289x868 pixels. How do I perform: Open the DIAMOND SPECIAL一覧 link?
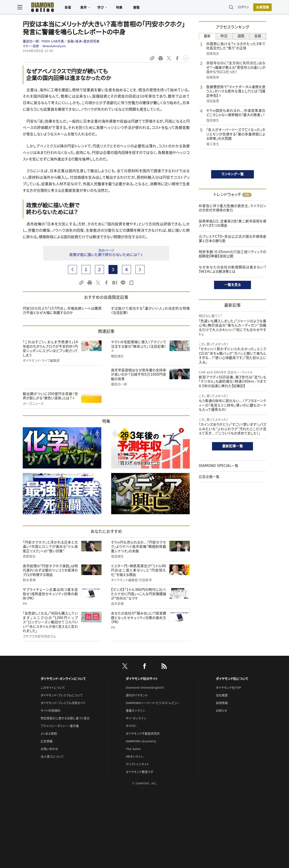coord(218,466)
